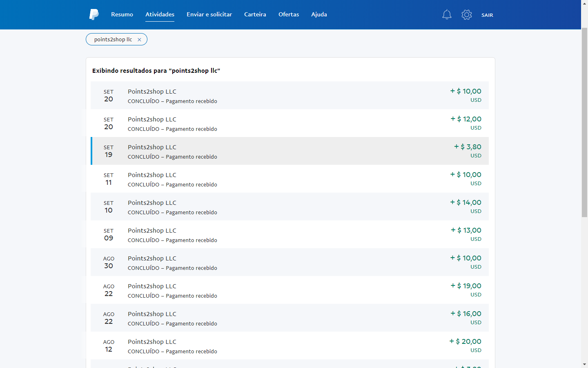This screenshot has width=588, height=368.
Task: Click the + $ 19,00 amount
Action: click(466, 286)
